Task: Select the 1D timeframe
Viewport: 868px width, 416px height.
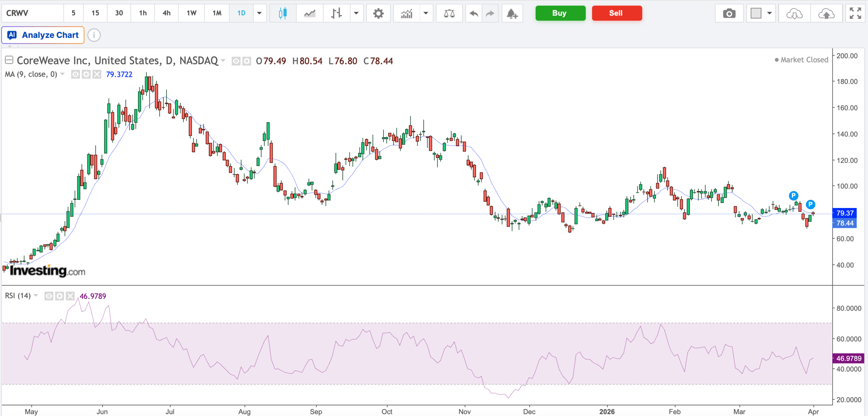Action: pyautogui.click(x=241, y=13)
